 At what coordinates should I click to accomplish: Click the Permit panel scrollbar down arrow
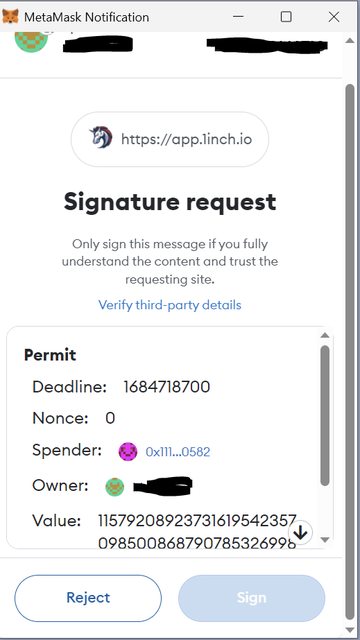[x=325, y=540]
